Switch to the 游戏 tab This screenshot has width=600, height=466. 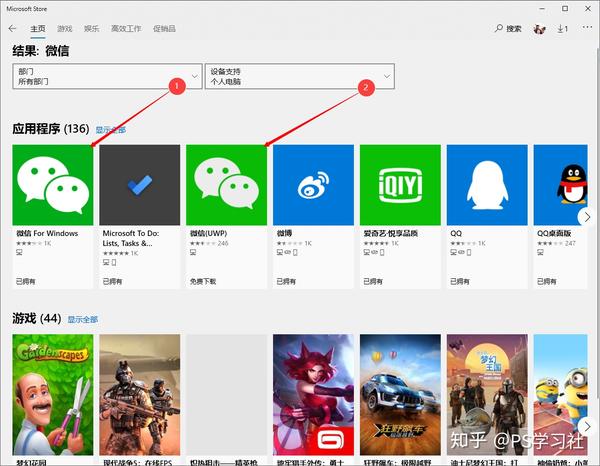point(65,29)
